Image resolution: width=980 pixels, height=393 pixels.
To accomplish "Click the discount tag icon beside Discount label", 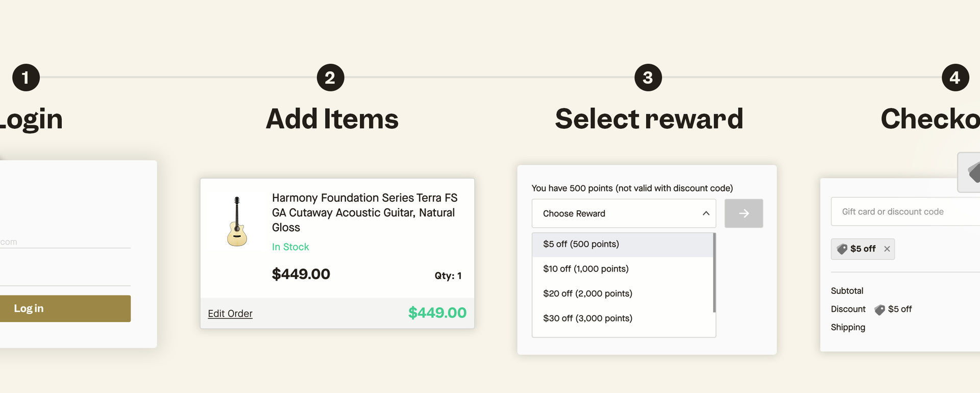I will coord(879,310).
